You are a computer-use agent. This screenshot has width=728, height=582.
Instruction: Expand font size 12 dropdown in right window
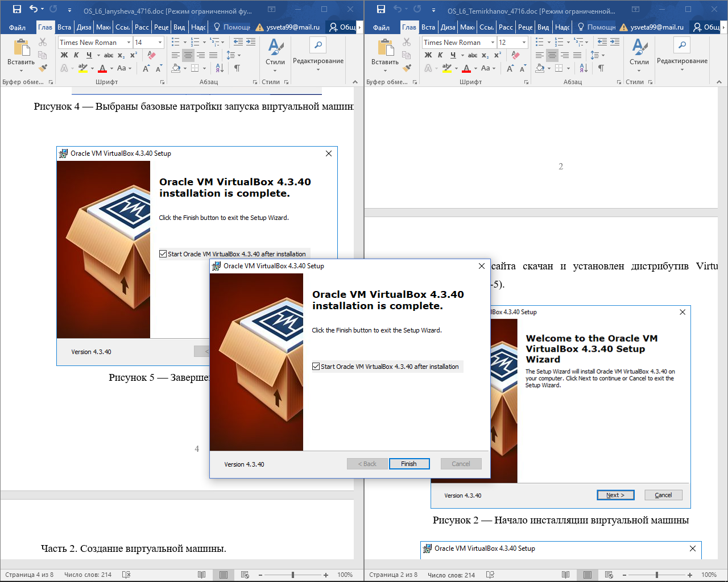click(x=524, y=42)
